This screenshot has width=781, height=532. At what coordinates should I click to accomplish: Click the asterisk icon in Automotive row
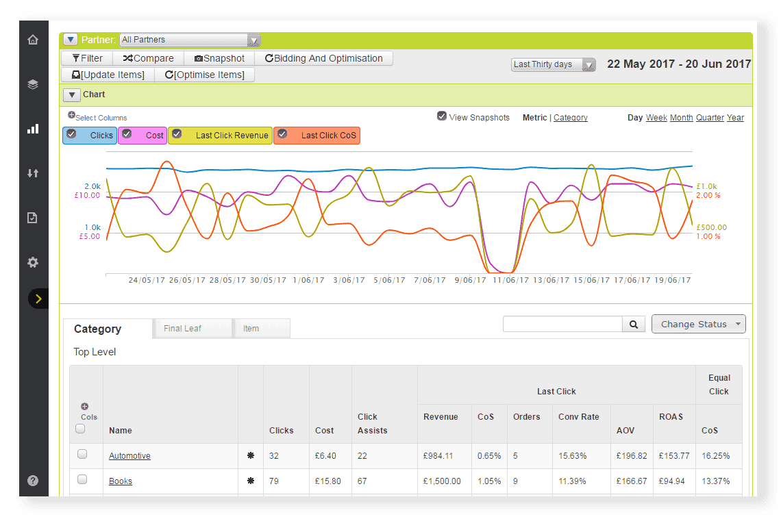pyautogui.click(x=251, y=455)
